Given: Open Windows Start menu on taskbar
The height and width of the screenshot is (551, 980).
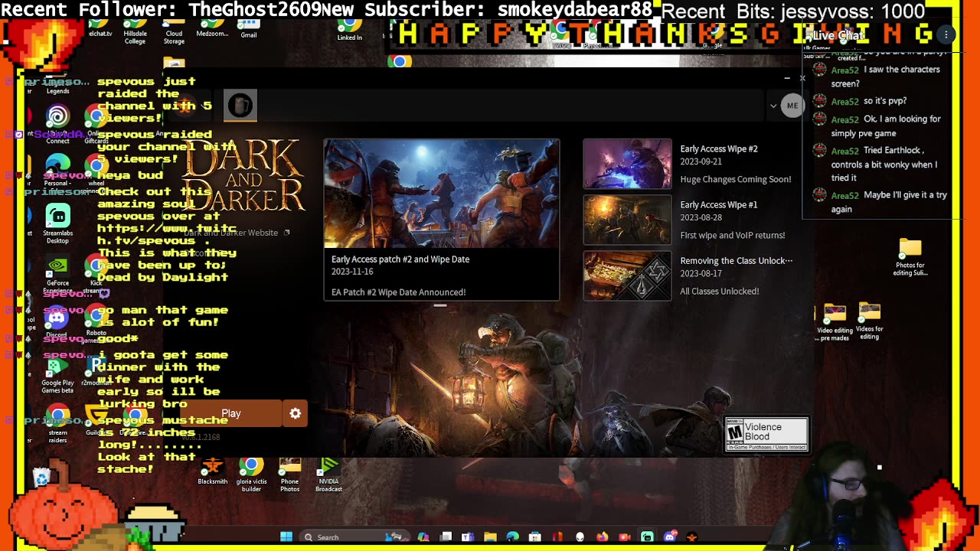Looking at the screenshot, I should coord(286,537).
